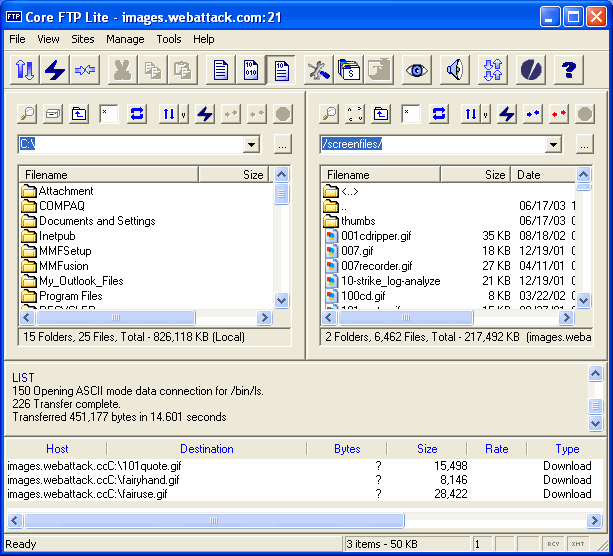The image size is (613, 556).
Task: Toggle the speaker sound icon
Action: coord(455,70)
